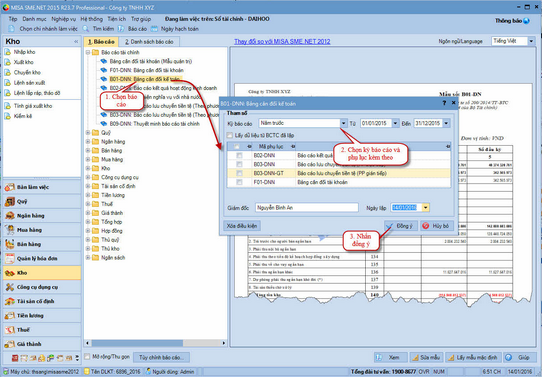Open the Tài sản cố định module
This screenshot has width=542, height=377.
[42, 301]
